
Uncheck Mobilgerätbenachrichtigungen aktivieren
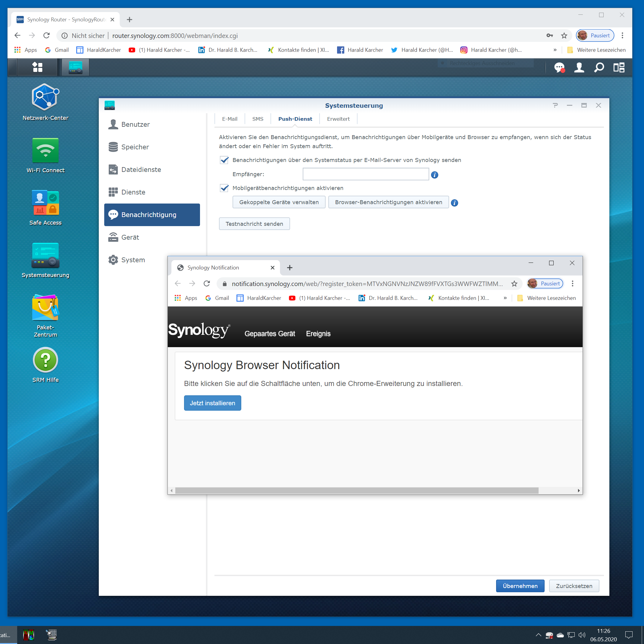[x=224, y=188]
